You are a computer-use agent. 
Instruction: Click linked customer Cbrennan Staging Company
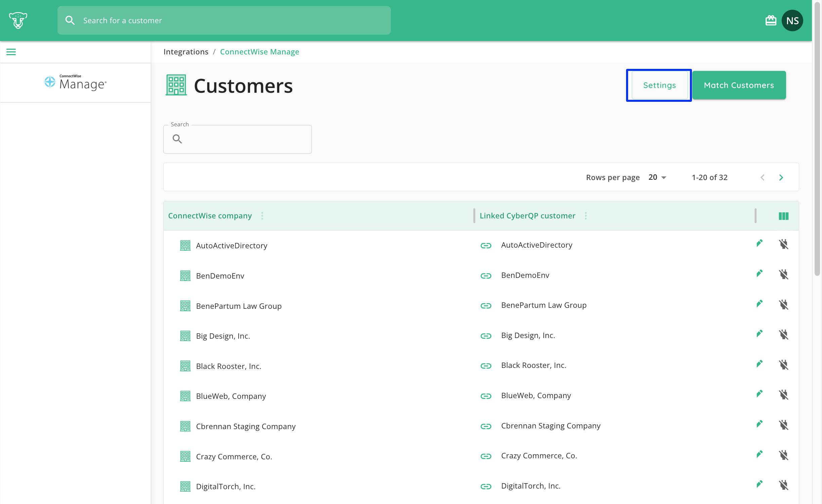pos(551,426)
